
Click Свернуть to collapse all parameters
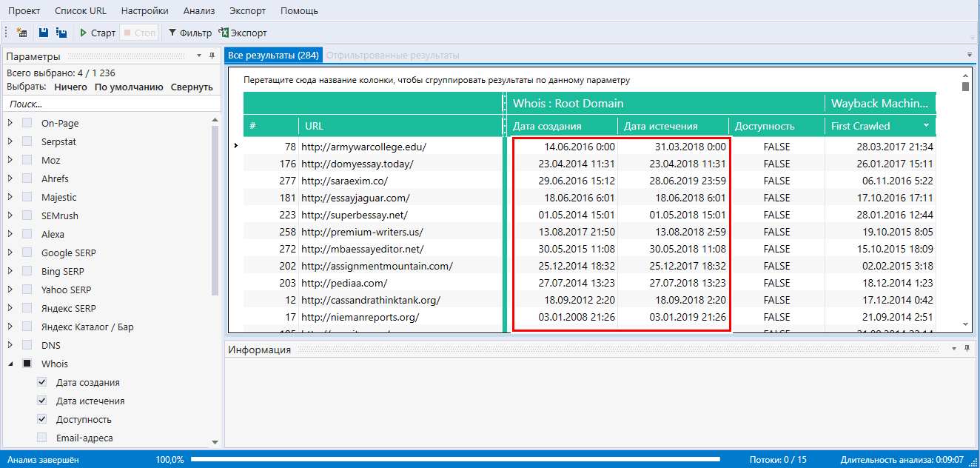click(x=191, y=87)
